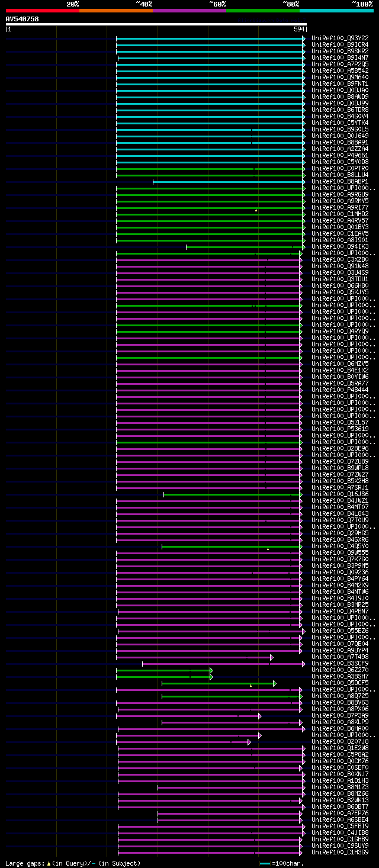
Task: Select the UniRef100_C1MHD2 label
Action: click(x=340, y=214)
